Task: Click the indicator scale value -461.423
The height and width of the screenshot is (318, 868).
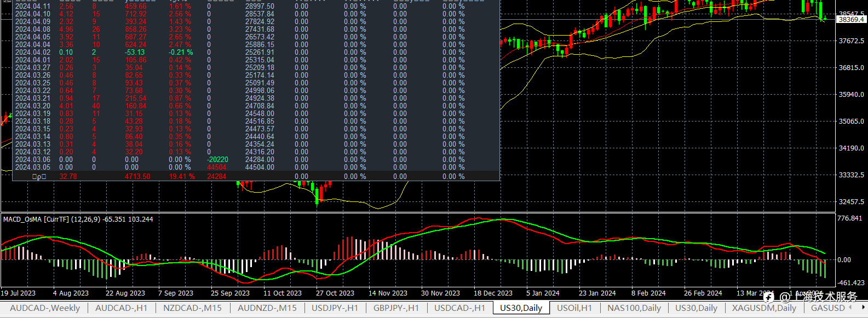Action: pos(851,283)
